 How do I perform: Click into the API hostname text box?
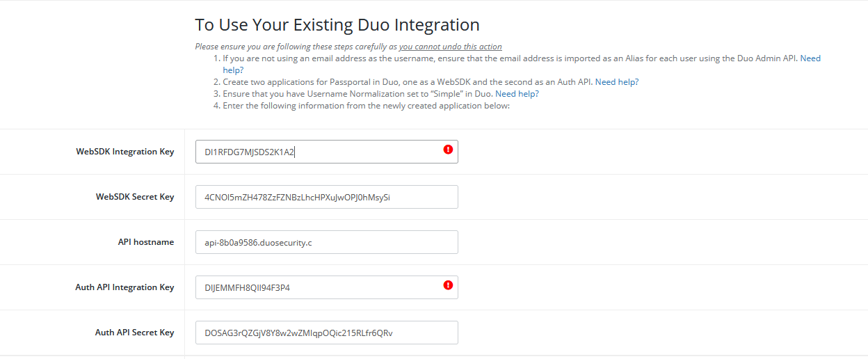(x=327, y=242)
